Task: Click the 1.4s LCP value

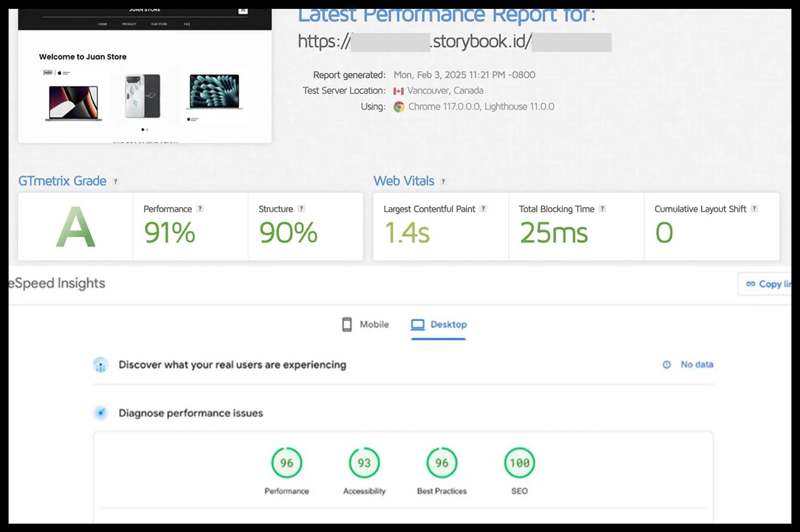Action: (x=407, y=233)
